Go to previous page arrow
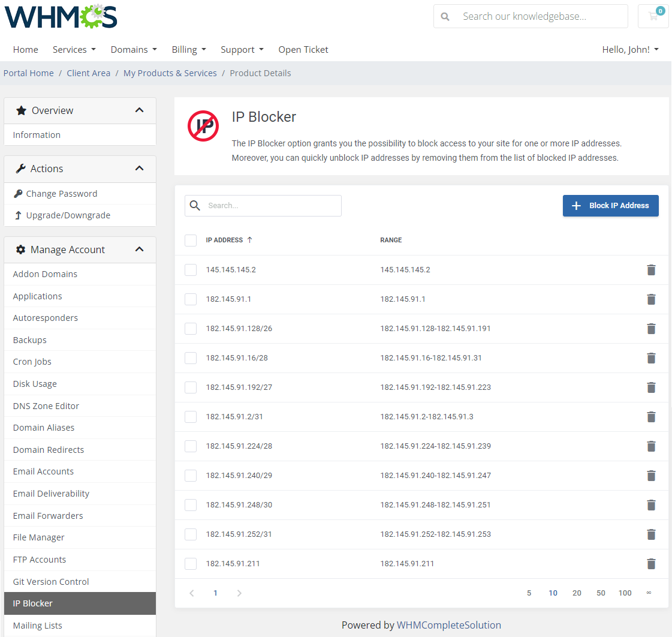 tap(192, 593)
